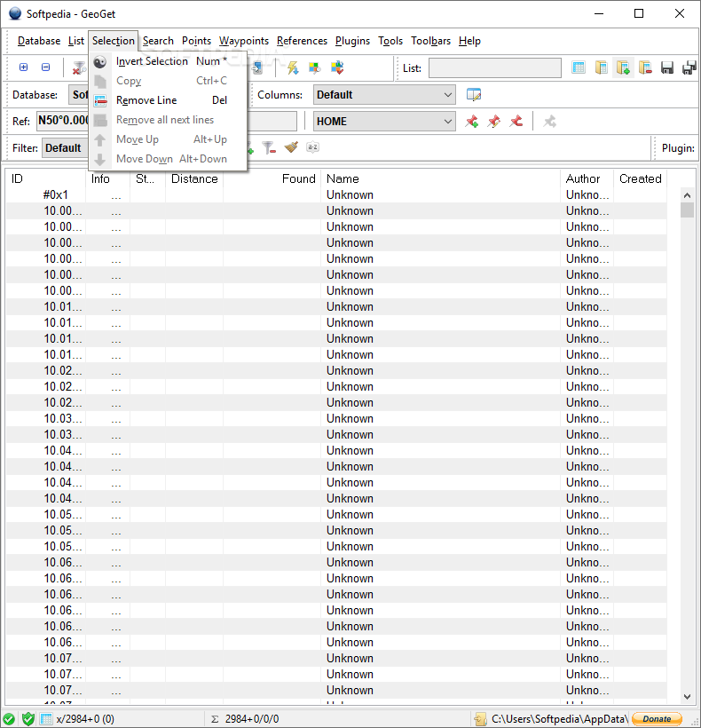The height and width of the screenshot is (728, 701).
Task: Click the a-z sort icon
Action: click(x=312, y=147)
